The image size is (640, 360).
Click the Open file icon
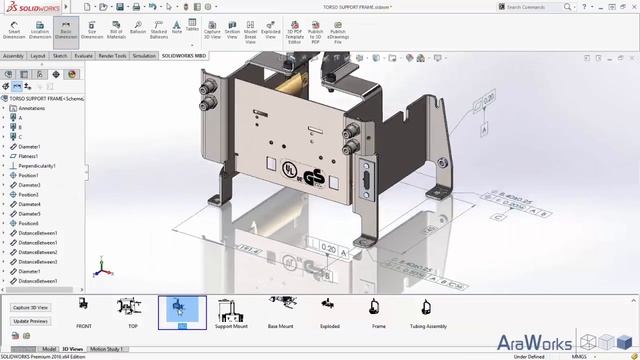click(103, 7)
